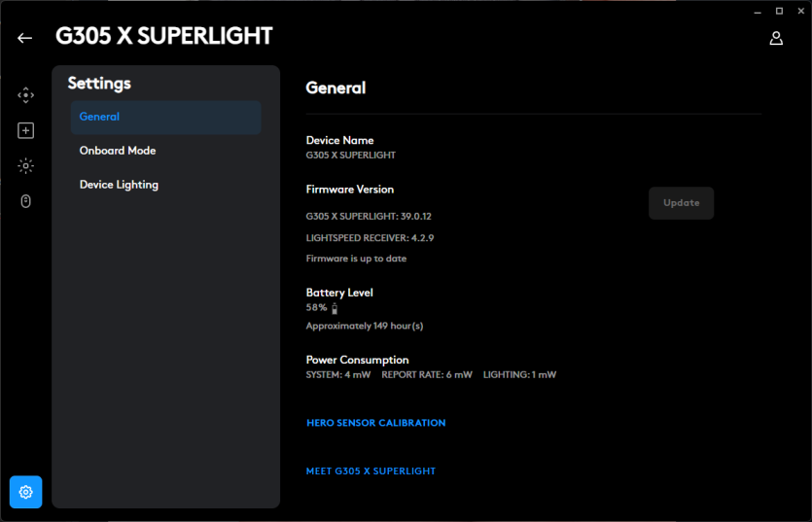The width and height of the screenshot is (812, 522).
Task: Open HERO SENSOR CALIBRATION link
Action: point(376,423)
